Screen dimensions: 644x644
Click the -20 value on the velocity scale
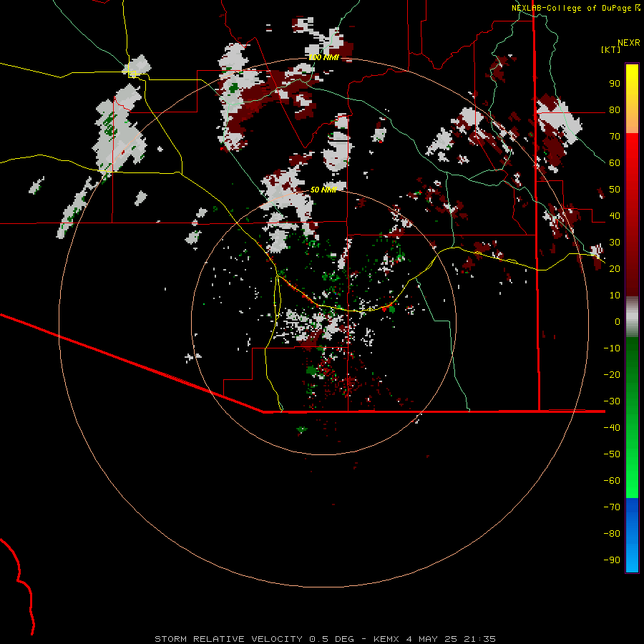tap(612, 374)
